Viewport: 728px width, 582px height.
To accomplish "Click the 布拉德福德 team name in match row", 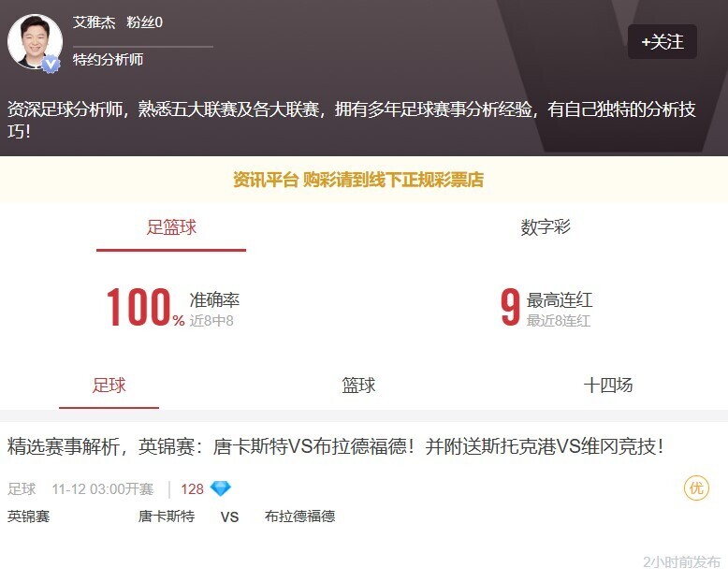I will [x=299, y=516].
